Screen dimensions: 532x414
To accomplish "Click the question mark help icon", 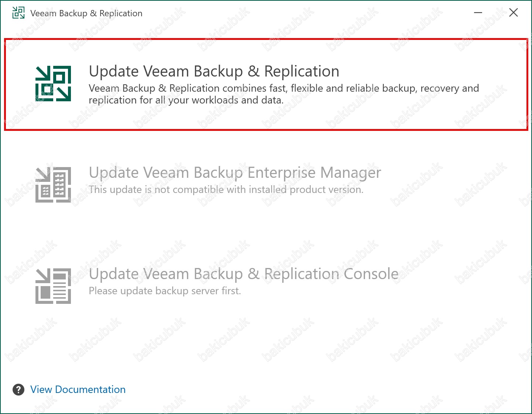I will (x=18, y=390).
